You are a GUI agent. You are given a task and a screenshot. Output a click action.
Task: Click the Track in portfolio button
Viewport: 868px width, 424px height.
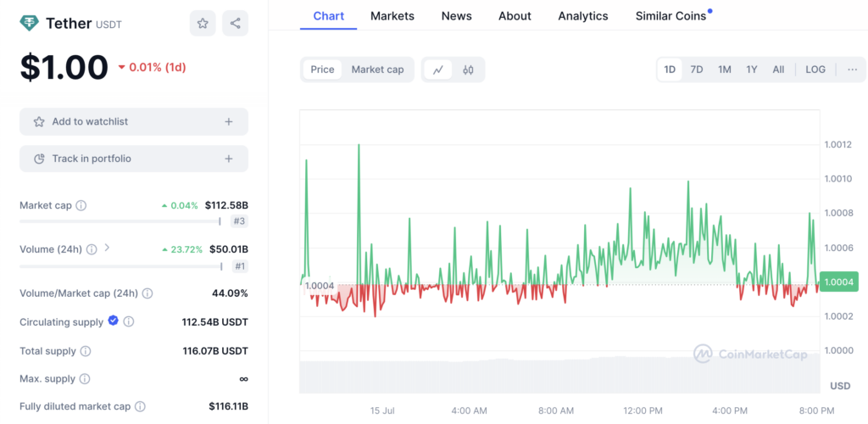click(134, 159)
